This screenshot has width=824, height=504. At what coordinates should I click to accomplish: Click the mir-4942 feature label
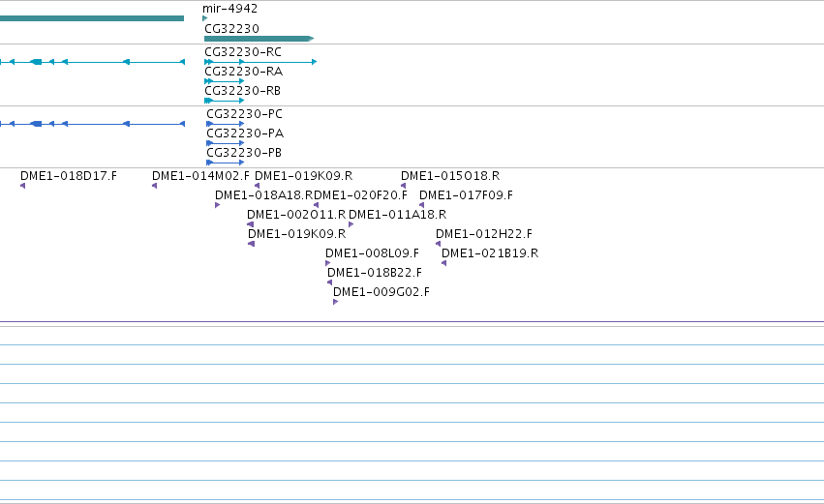(229, 9)
